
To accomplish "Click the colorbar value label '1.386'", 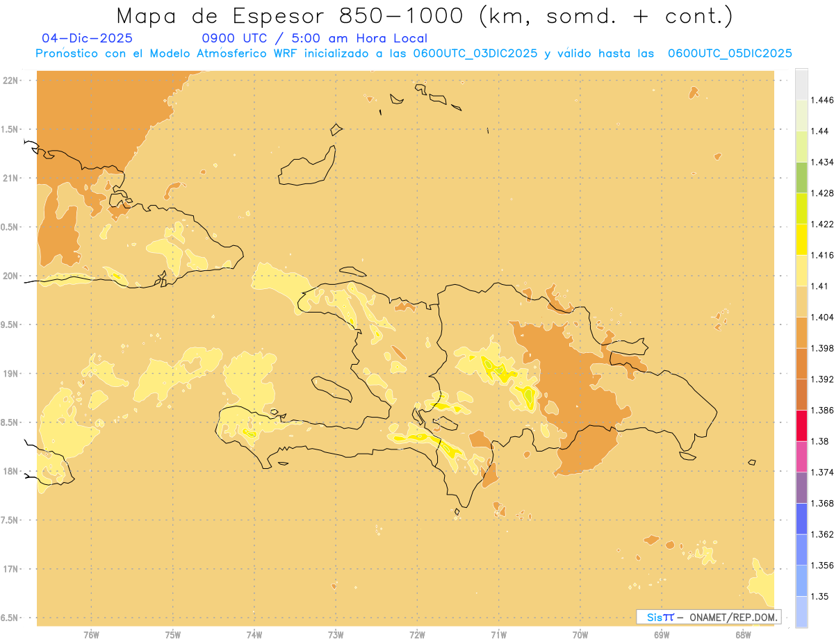I will [x=822, y=410].
